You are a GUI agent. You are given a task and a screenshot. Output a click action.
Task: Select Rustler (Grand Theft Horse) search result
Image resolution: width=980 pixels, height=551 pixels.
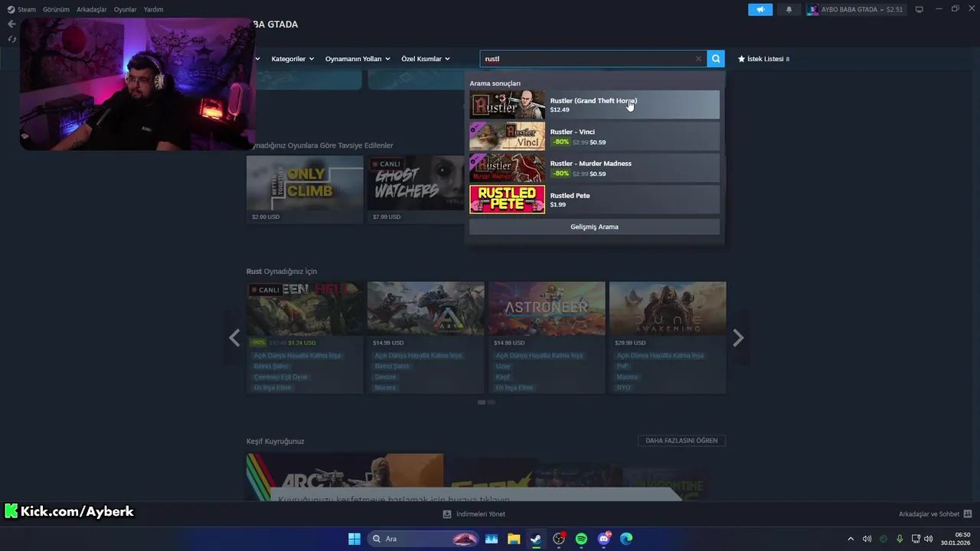coord(594,105)
